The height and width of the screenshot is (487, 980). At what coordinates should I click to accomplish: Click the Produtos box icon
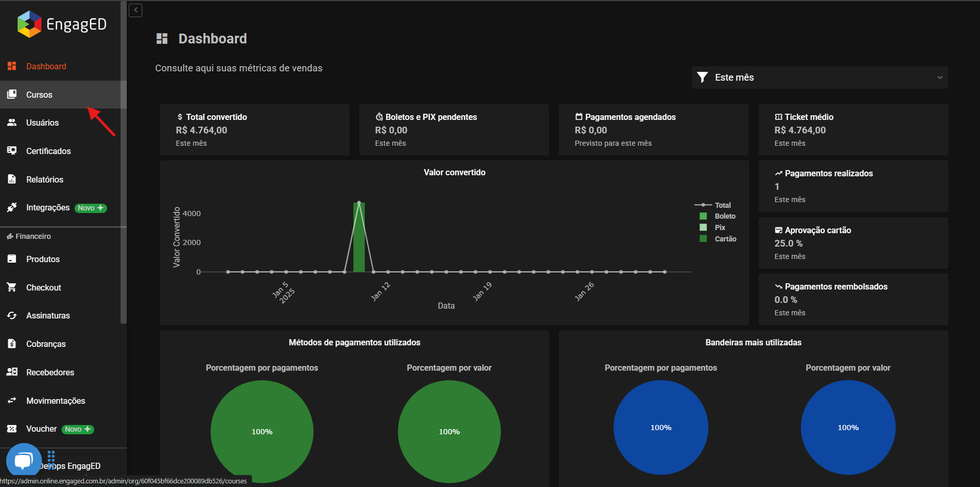tap(11, 259)
